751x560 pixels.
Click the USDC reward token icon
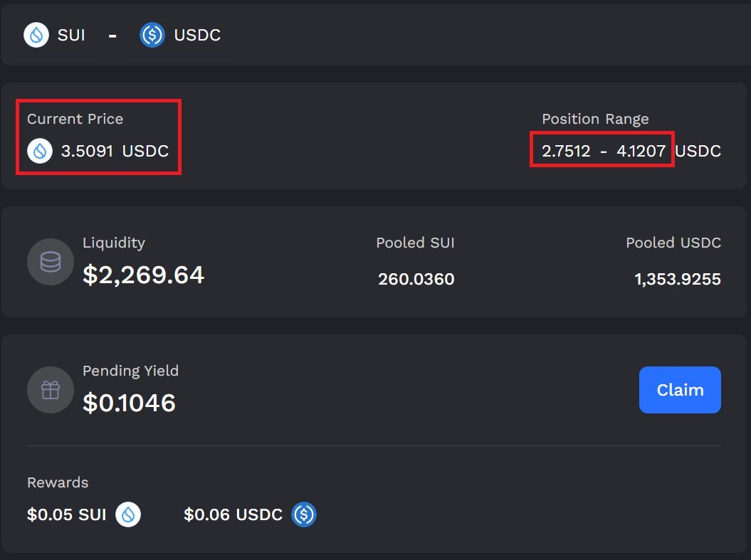click(x=304, y=514)
